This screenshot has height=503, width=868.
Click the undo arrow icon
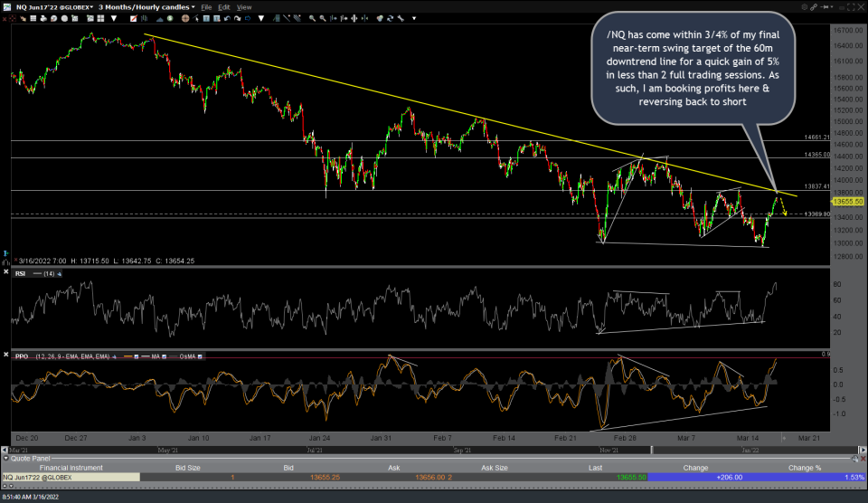[227, 18]
